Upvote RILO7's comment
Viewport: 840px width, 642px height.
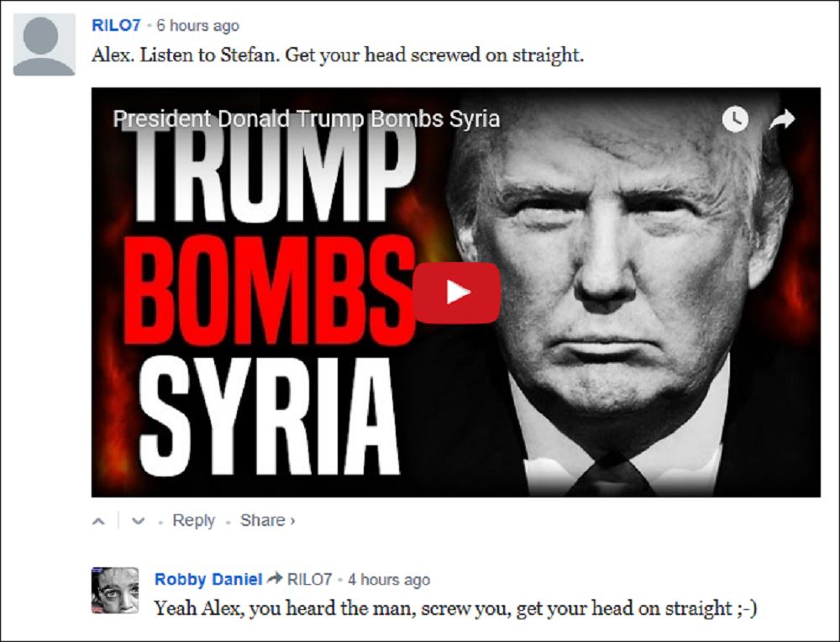pos(98,521)
